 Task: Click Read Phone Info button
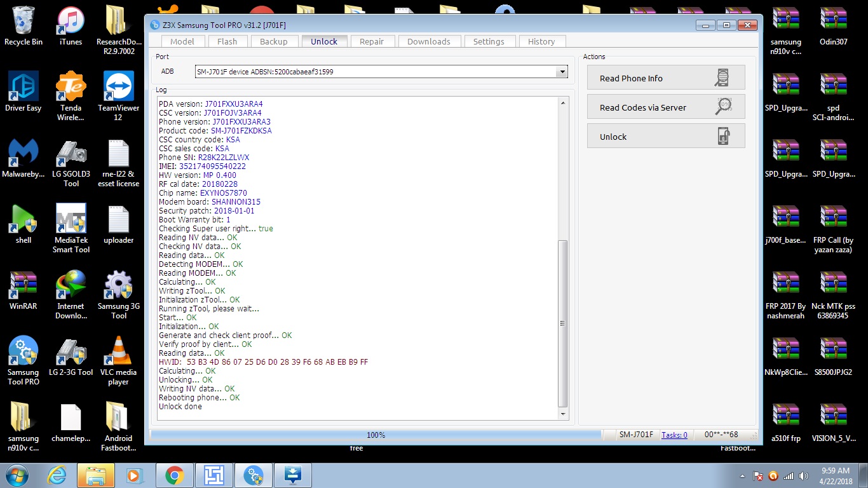pyautogui.click(x=666, y=78)
